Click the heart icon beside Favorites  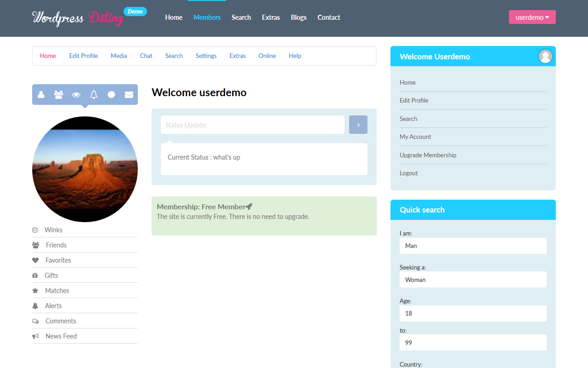tap(35, 260)
